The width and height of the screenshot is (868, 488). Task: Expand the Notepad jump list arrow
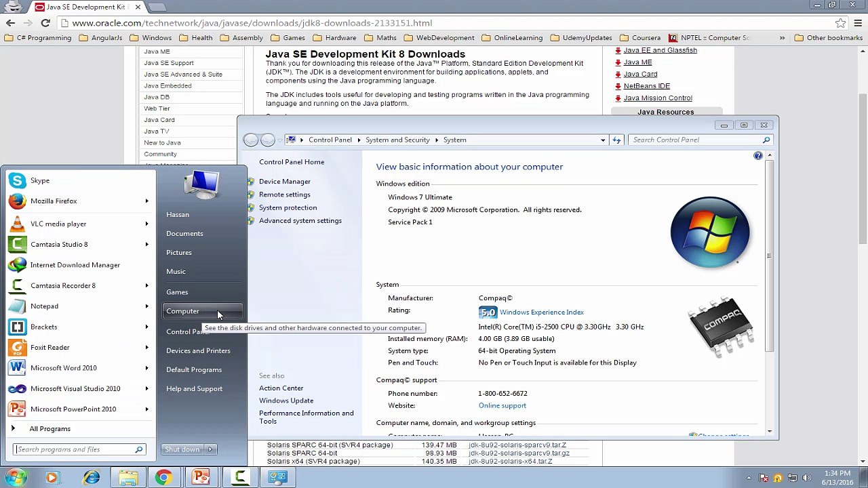tap(146, 306)
